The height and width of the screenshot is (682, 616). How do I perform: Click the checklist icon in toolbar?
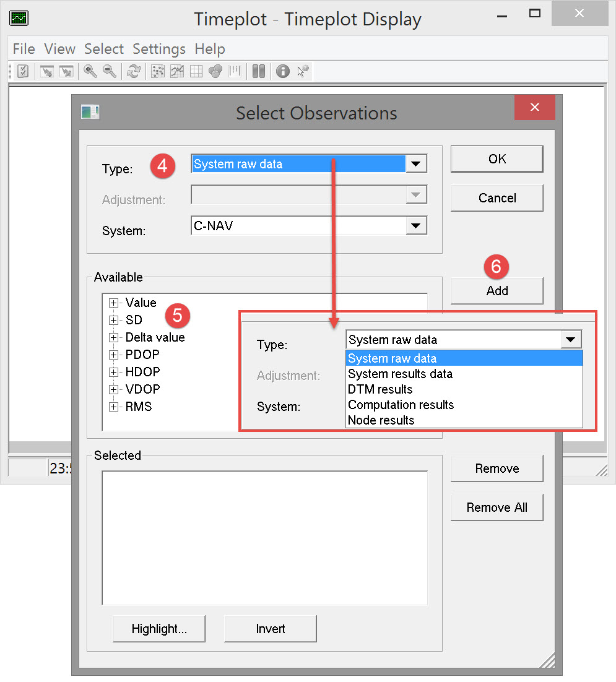pyautogui.click(x=23, y=72)
